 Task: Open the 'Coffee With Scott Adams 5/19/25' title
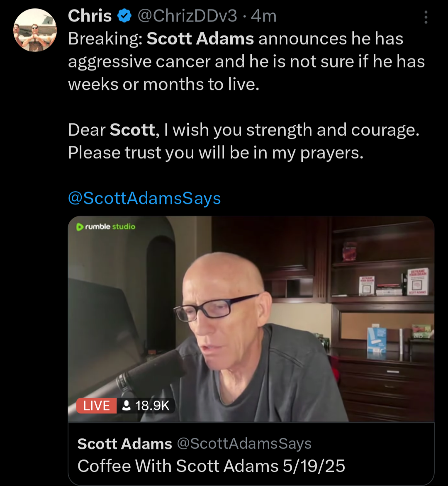211,466
